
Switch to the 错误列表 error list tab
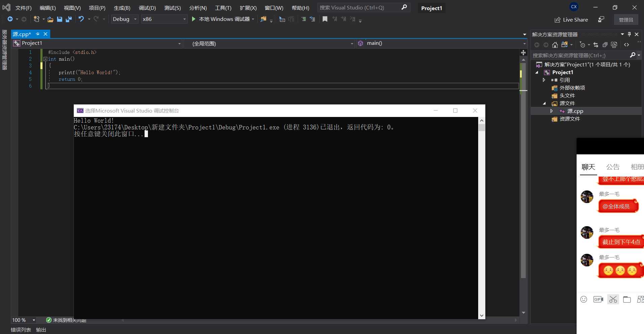[x=21, y=330]
